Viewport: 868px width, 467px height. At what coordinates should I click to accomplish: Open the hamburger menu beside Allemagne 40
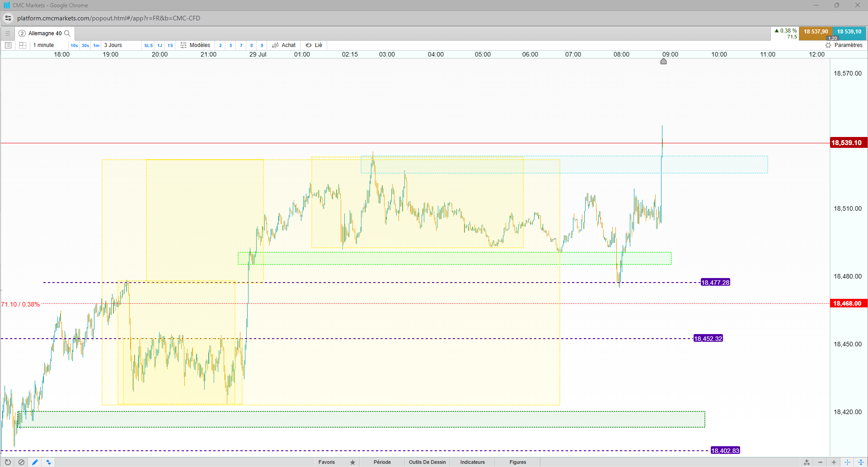[x=8, y=33]
